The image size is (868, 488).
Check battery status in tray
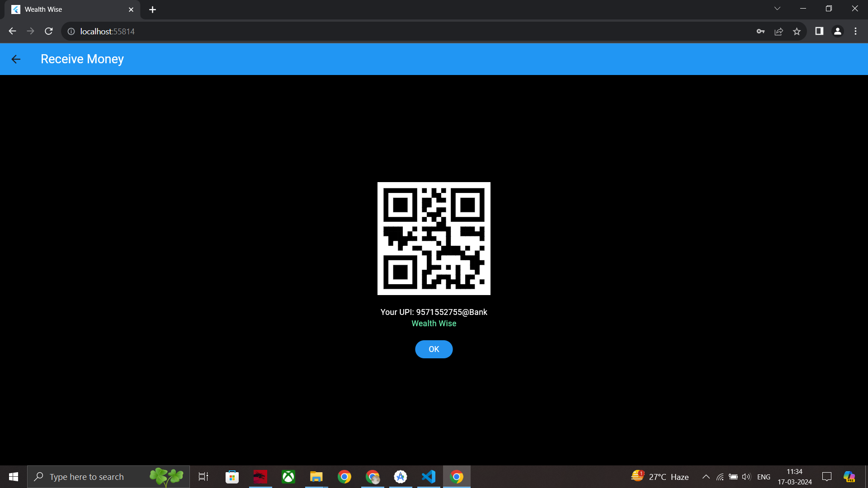(x=733, y=477)
